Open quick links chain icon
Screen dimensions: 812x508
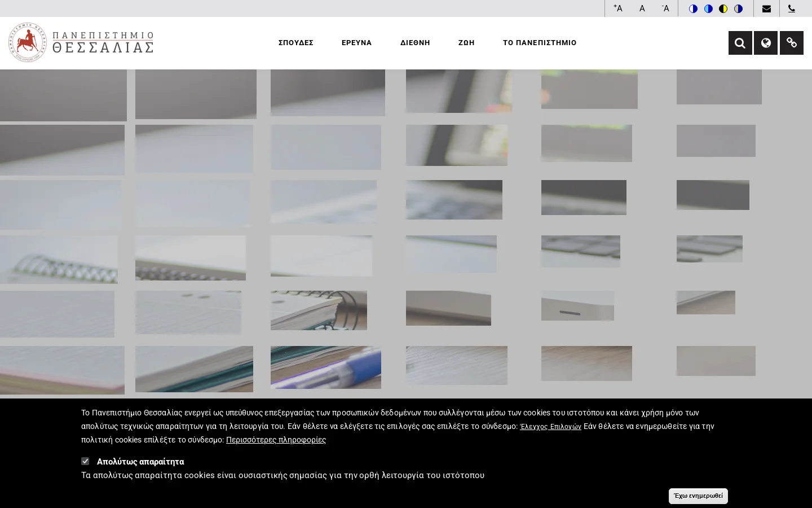click(792, 43)
